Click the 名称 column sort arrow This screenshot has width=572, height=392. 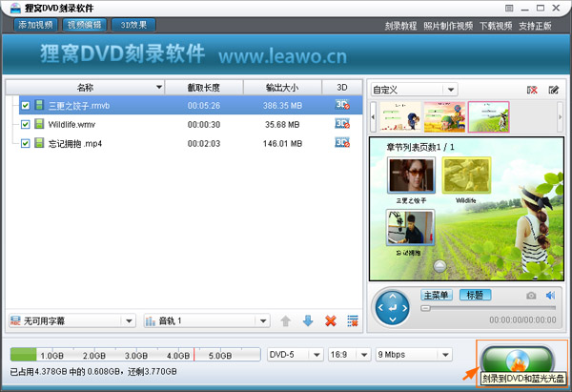point(159,87)
